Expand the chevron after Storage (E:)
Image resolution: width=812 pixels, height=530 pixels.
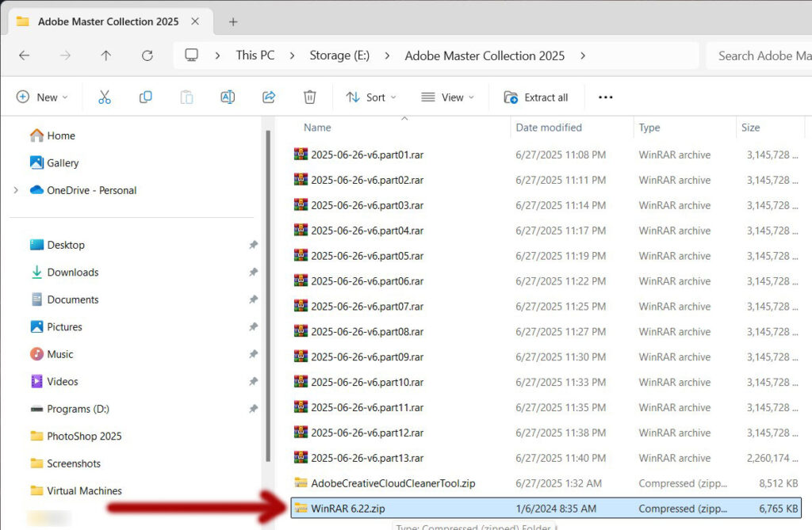click(387, 55)
